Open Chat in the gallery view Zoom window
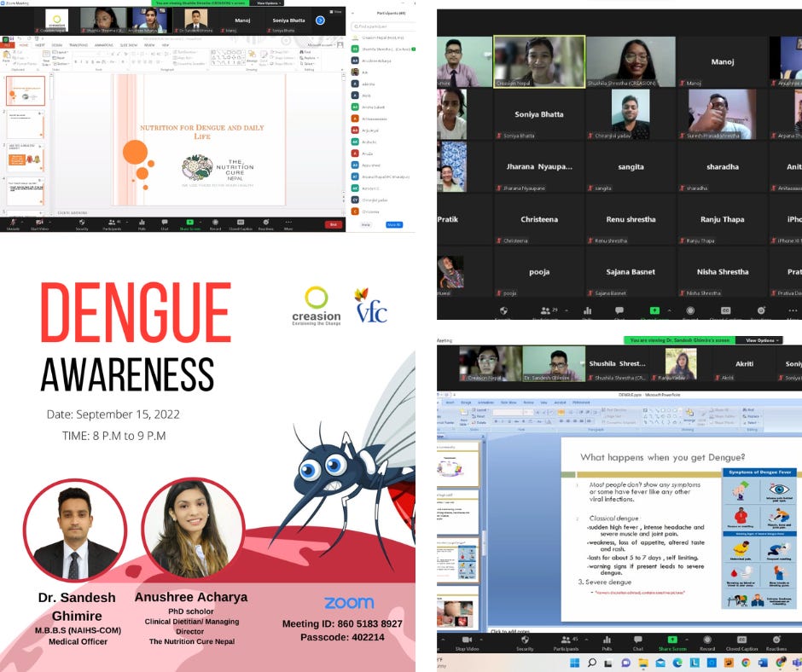 tap(619, 311)
